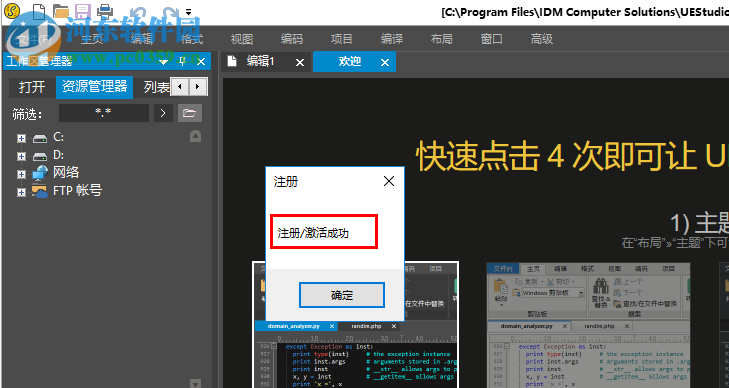Click the 筛选 filter input field
729x388 pixels.
[104, 113]
